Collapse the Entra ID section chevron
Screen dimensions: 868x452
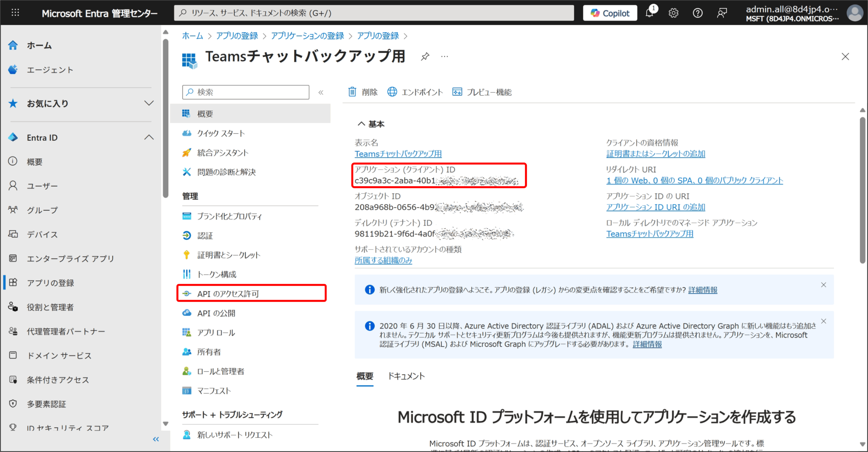tap(149, 137)
